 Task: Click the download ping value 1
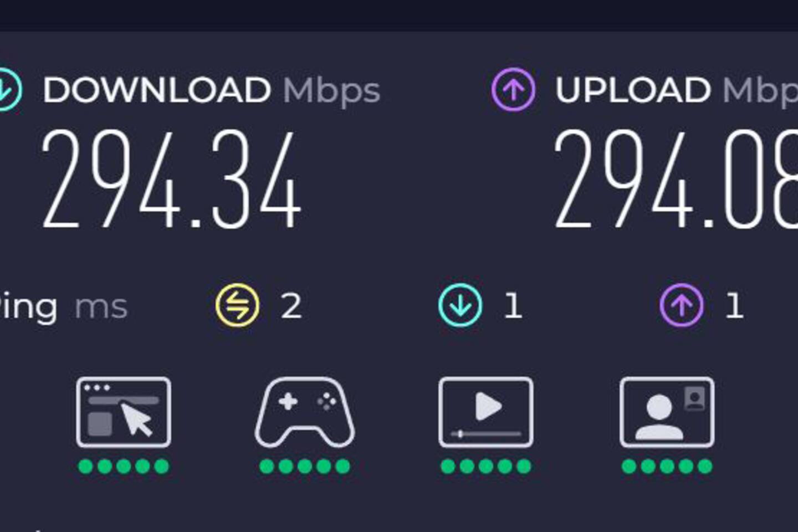click(x=513, y=306)
